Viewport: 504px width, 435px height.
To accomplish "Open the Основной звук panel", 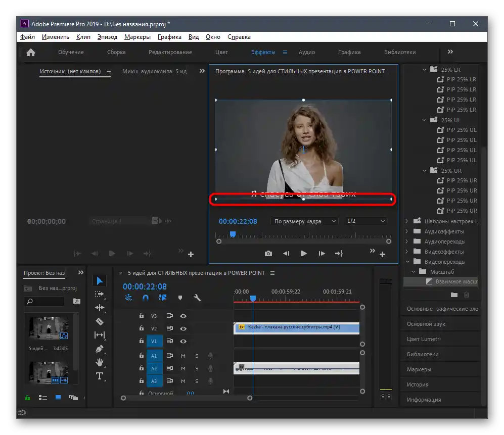I will click(x=426, y=324).
